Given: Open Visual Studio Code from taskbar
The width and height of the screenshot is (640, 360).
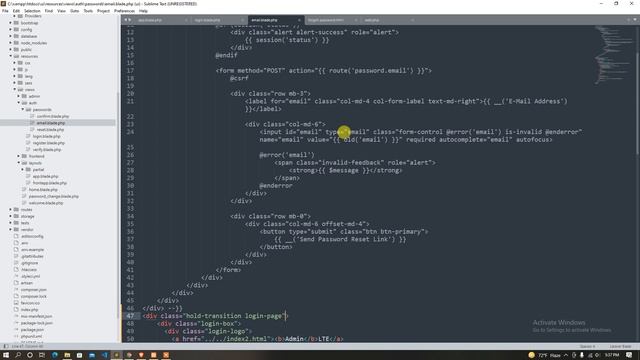Looking at the screenshot, I should tap(104, 355).
